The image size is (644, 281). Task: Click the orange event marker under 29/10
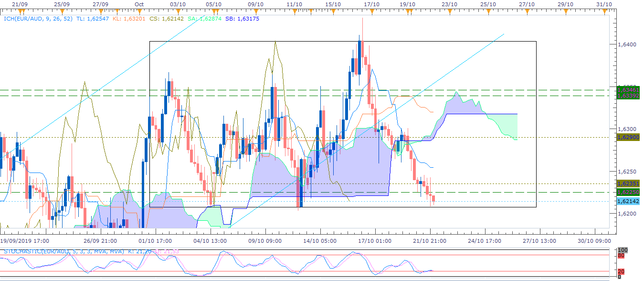565,12
